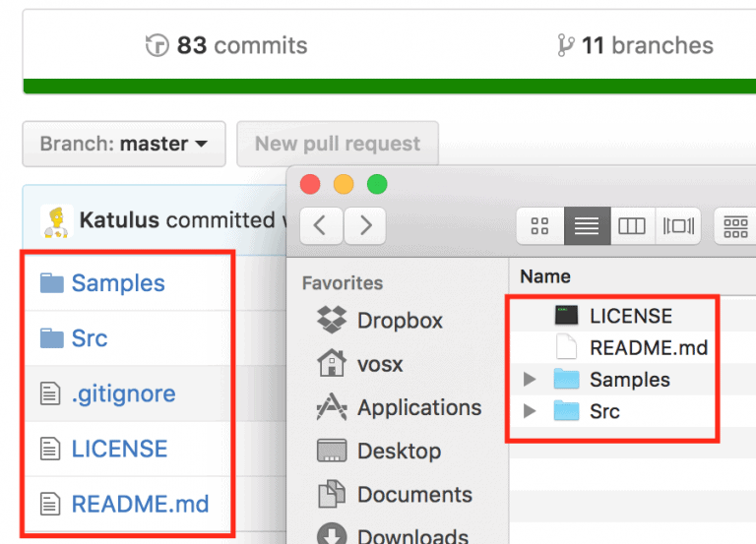This screenshot has width=756, height=544.
Task: Click the Desktop sidebar icon
Action: (x=332, y=451)
